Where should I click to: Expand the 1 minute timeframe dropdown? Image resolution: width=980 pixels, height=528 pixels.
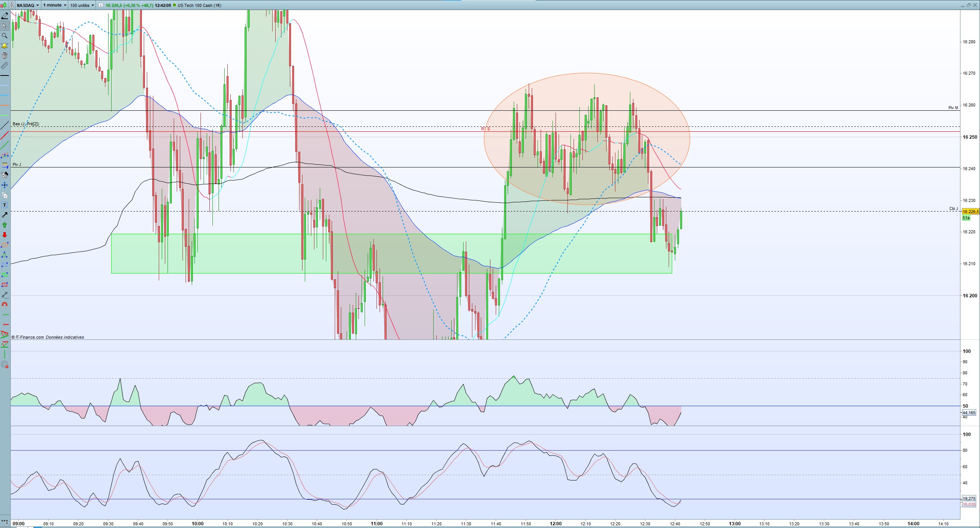click(54, 5)
